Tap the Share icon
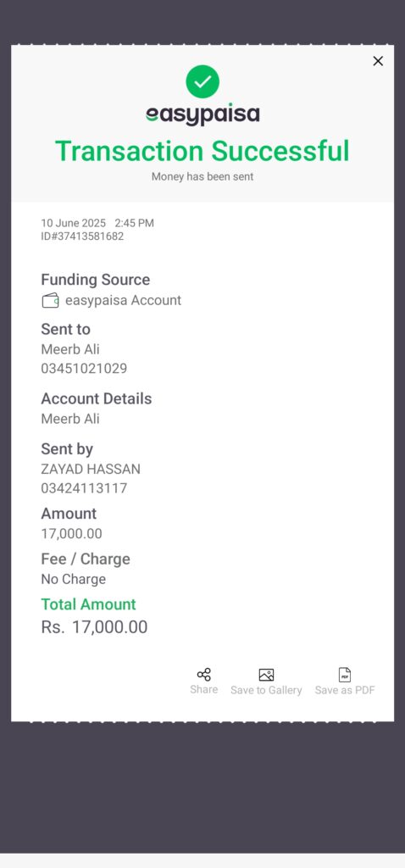 [x=203, y=674]
